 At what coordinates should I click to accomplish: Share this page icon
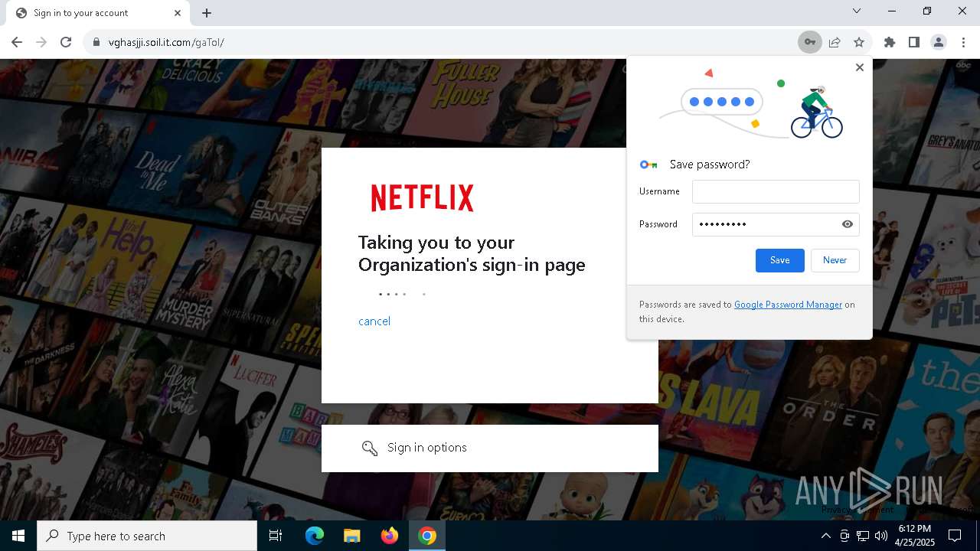[835, 42]
